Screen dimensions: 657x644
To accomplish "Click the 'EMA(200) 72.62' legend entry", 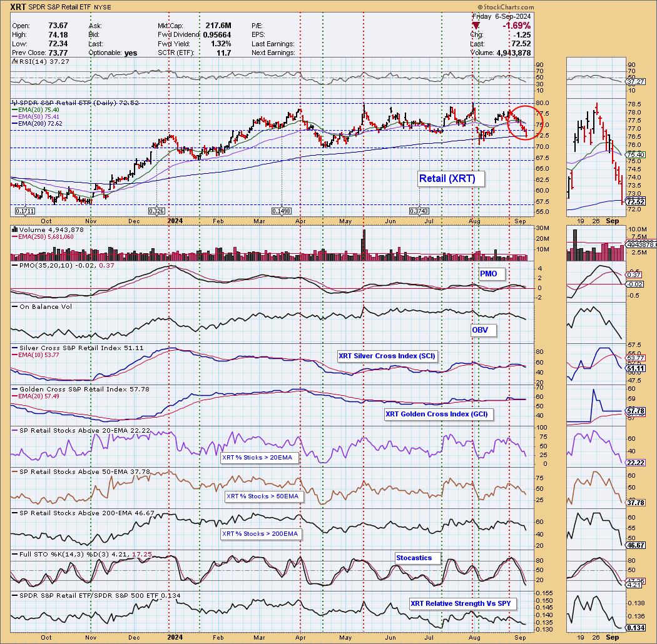I will point(40,123).
